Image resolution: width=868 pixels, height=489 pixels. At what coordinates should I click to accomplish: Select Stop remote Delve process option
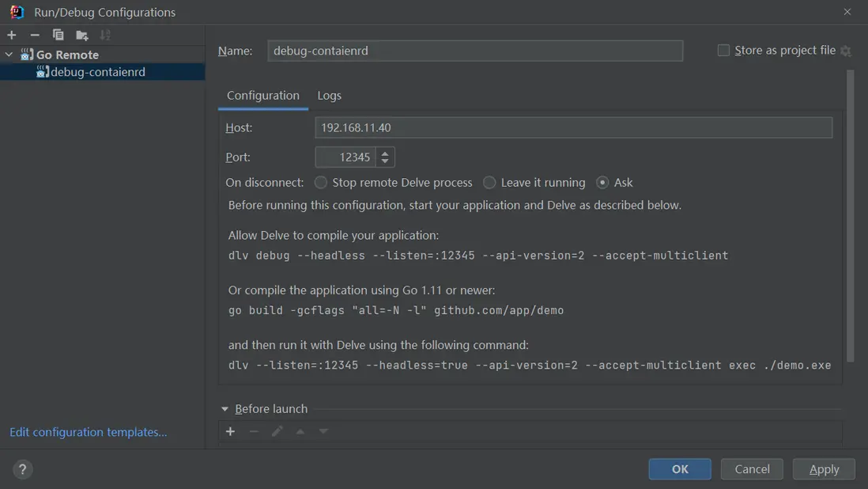click(321, 183)
